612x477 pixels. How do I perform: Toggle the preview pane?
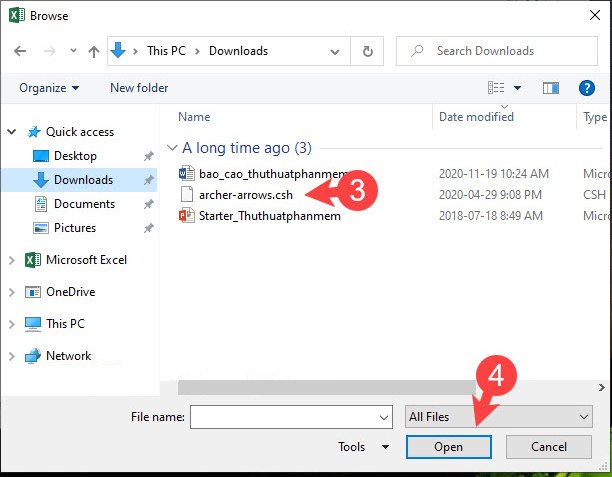(x=551, y=88)
